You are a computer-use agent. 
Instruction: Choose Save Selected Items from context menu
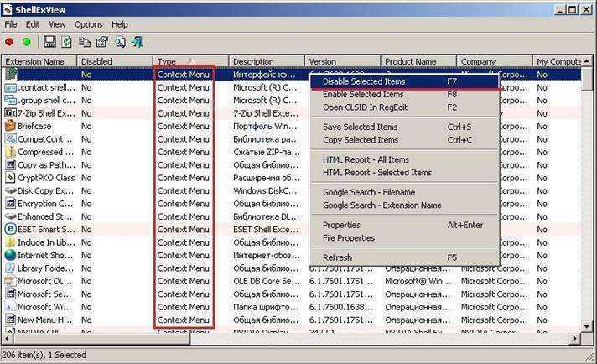click(x=405, y=127)
